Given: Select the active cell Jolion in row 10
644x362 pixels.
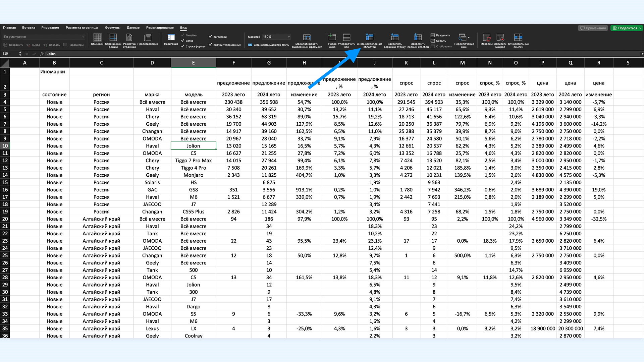Looking at the screenshot, I should click(x=194, y=146).
